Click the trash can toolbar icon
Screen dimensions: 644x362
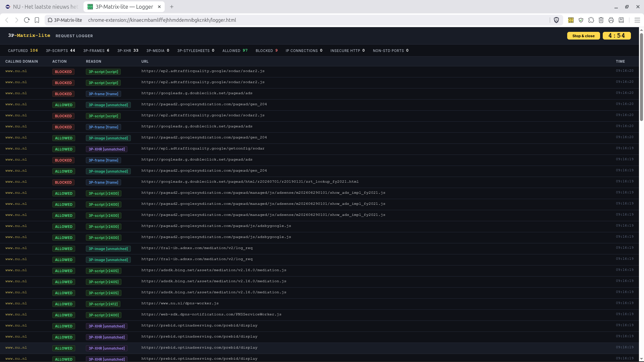pos(601,20)
